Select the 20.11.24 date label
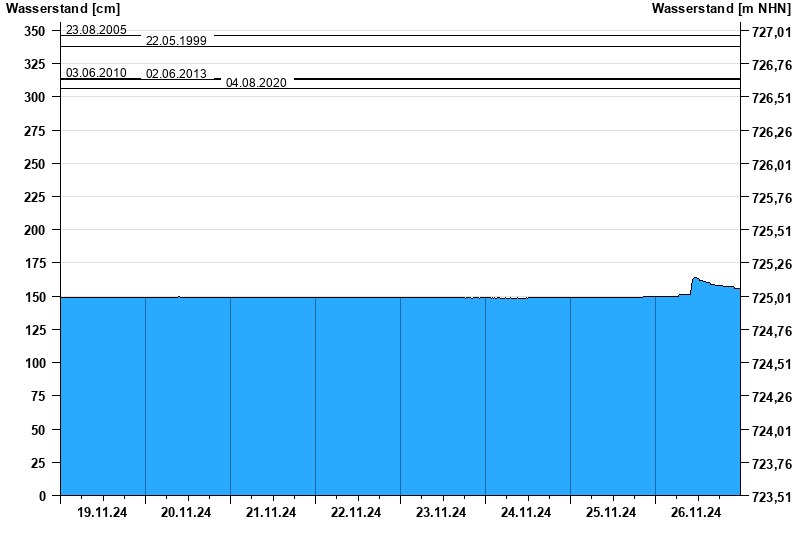This screenshot has height=550, width=800. [187, 513]
